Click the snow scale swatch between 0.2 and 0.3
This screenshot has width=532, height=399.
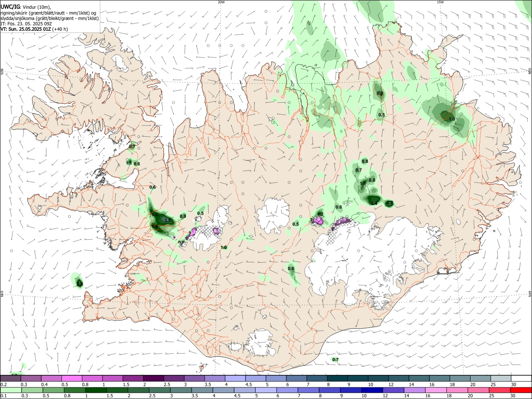point(11,378)
